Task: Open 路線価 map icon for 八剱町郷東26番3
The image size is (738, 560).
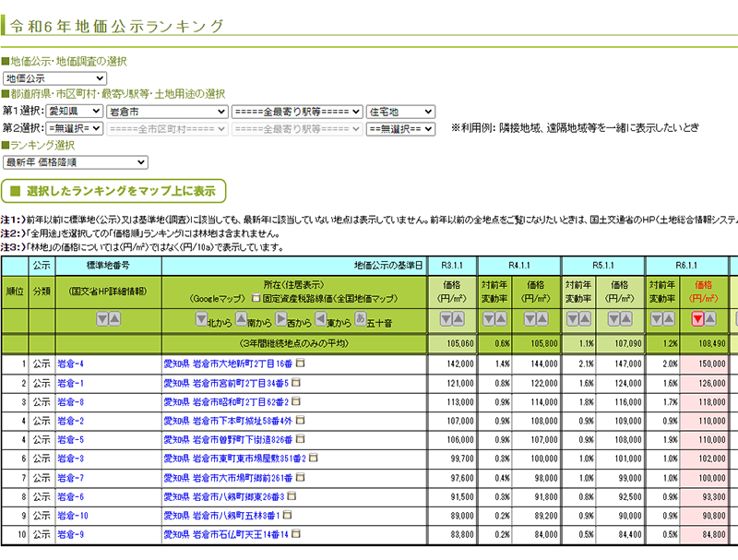Action: pos(292,496)
